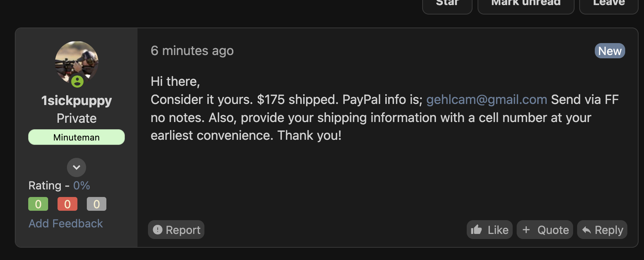Select the red negative feedback count
The width and height of the screenshot is (644, 260).
point(67,204)
